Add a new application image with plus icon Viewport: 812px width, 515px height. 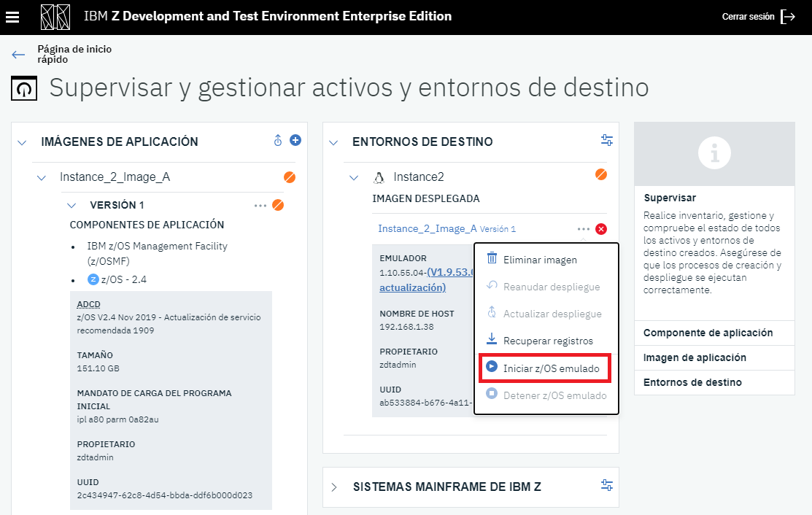pyautogui.click(x=295, y=140)
